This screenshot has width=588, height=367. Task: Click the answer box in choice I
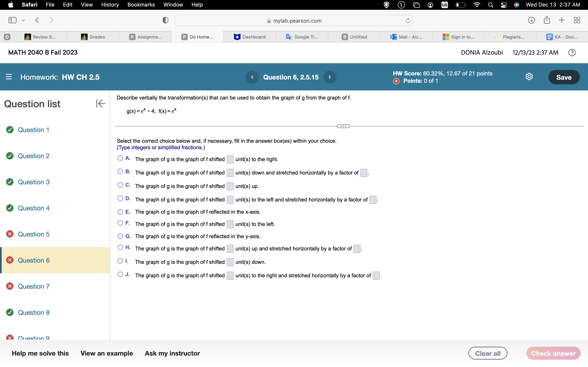[230, 262]
